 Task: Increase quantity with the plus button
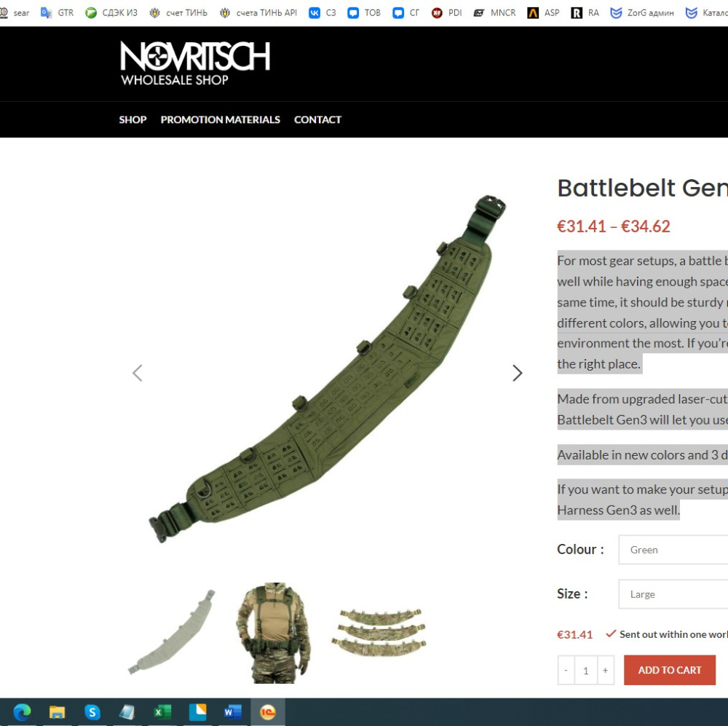(606, 670)
